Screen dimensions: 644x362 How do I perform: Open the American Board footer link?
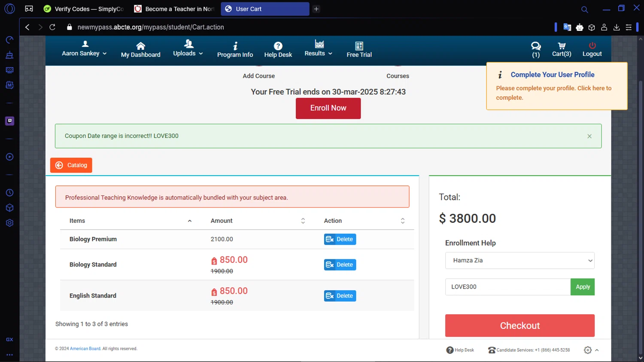[x=85, y=349]
